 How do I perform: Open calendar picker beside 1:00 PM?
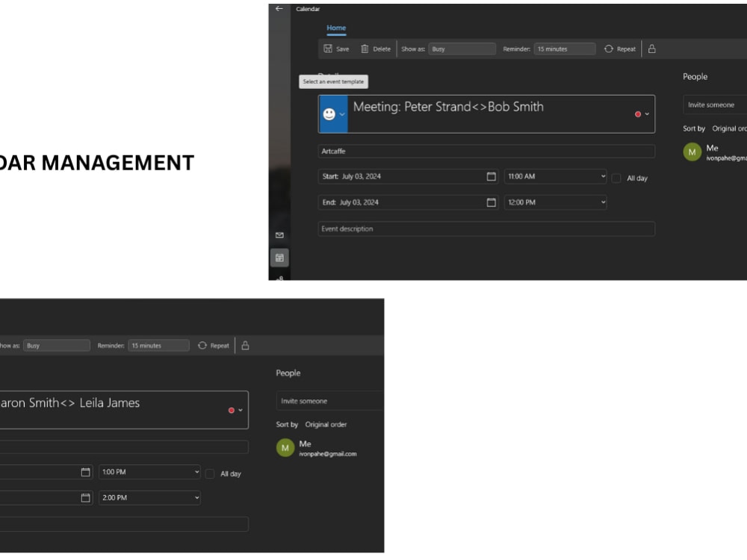click(x=86, y=472)
